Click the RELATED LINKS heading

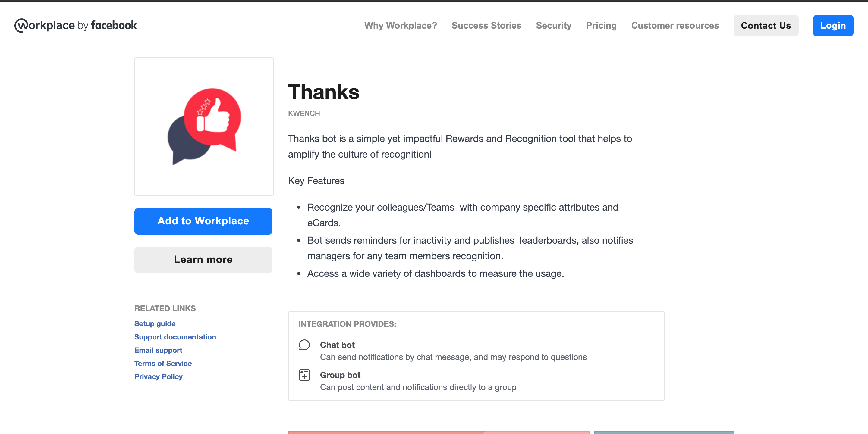click(x=165, y=308)
